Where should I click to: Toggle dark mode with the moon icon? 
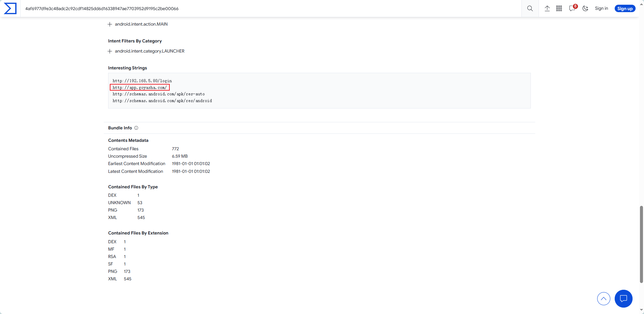[585, 8]
